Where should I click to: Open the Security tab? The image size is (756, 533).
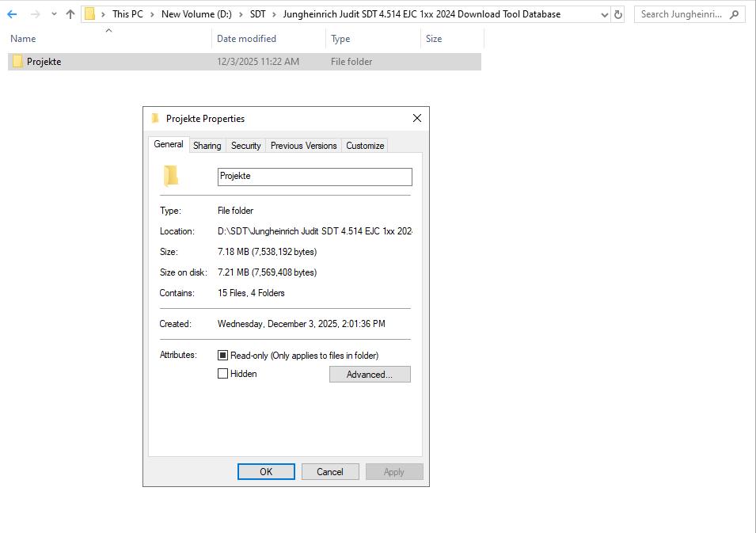(246, 146)
